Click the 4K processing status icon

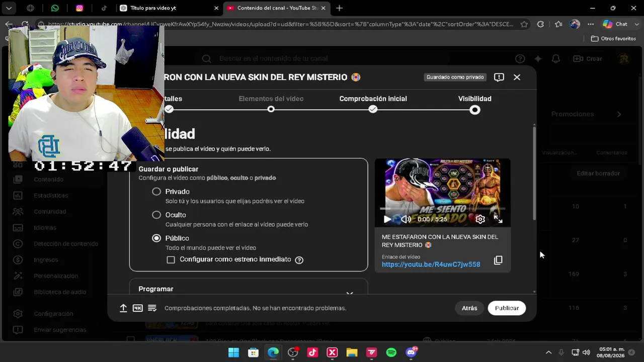tap(137, 308)
